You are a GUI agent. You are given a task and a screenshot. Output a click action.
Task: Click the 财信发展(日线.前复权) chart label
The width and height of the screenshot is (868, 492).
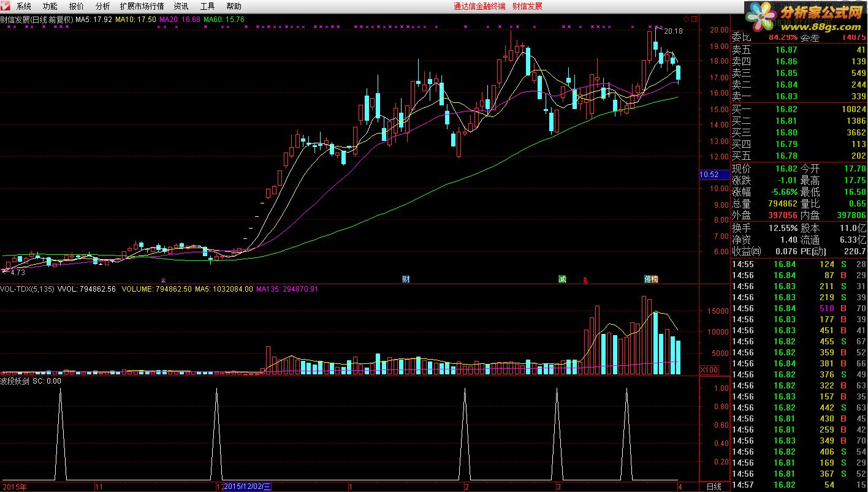(37, 20)
